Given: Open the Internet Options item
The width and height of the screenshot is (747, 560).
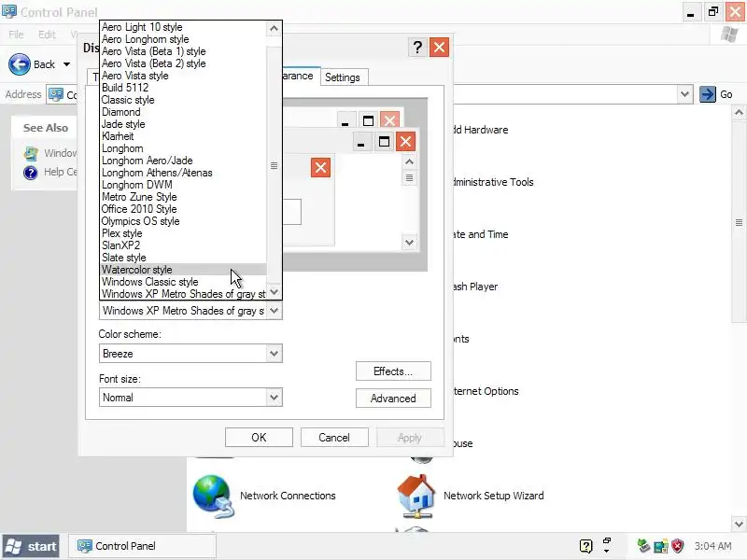Looking at the screenshot, I should click(x=485, y=391).
